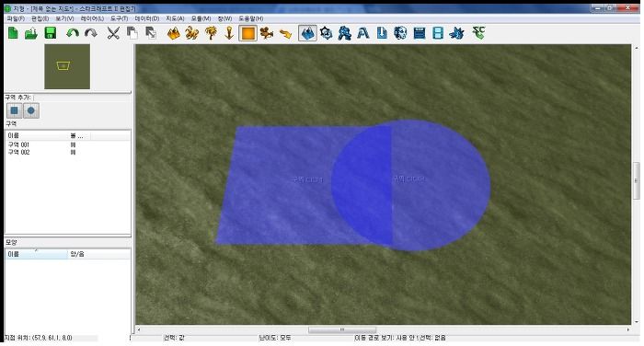Cut the selection with the scissors icon
The width and height of the screenshot is (644, 346).
coord(113,33)
